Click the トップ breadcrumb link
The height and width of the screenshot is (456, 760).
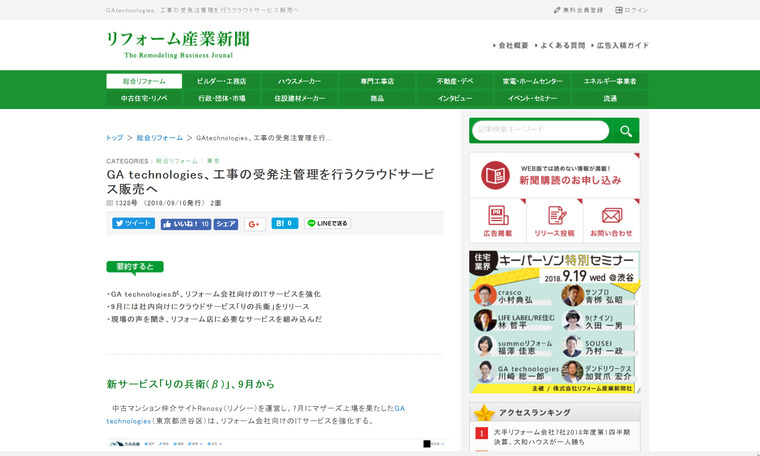pyautogui.click(x=114, y=138)
